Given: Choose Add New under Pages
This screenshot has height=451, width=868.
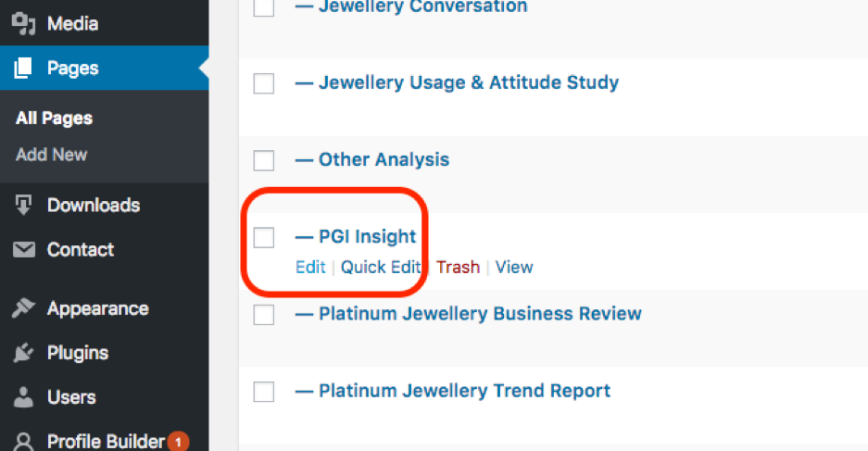Looking at the screenshot, I should [51, 155].
